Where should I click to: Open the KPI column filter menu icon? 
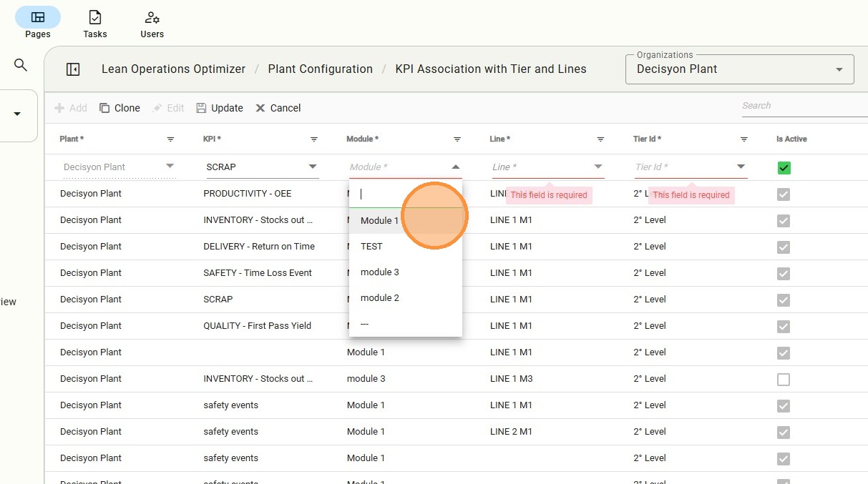pos(314,139)
